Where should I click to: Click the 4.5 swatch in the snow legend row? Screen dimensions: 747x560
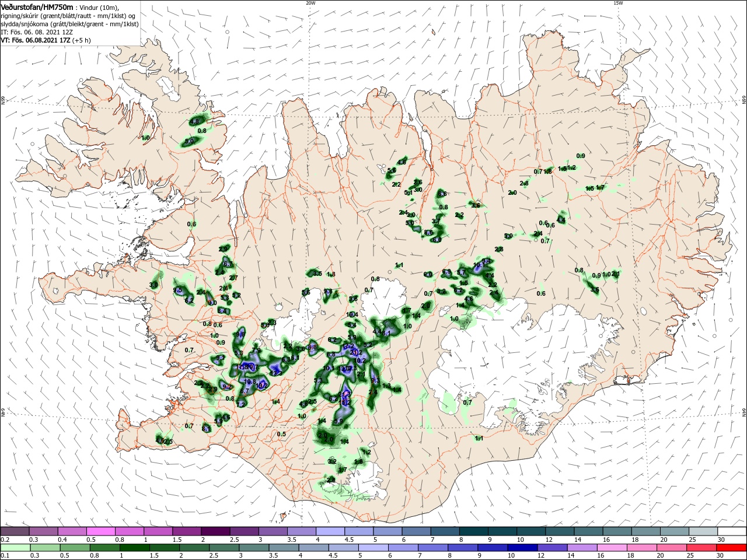pyautogui.click(x=358, y=531)
